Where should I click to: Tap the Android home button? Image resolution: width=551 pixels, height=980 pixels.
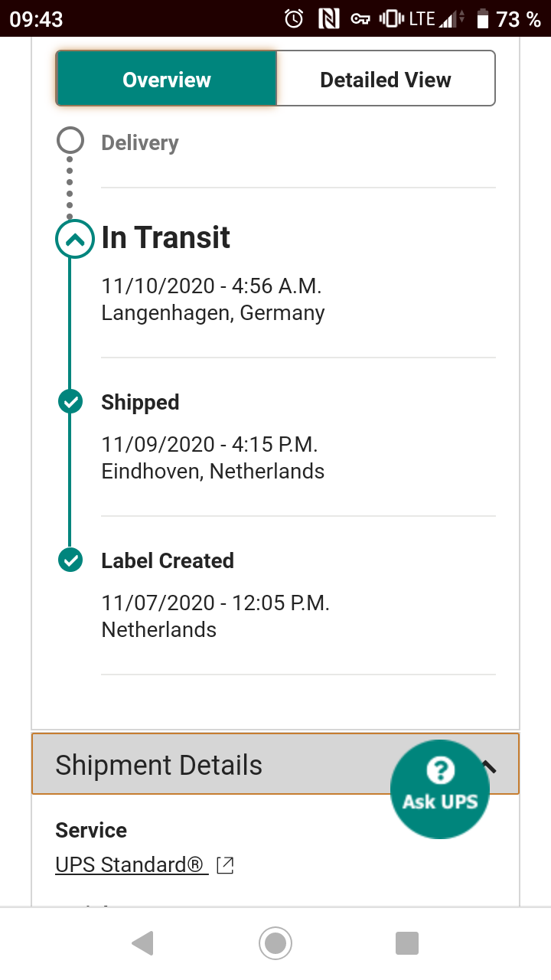(x=275, y=943)
